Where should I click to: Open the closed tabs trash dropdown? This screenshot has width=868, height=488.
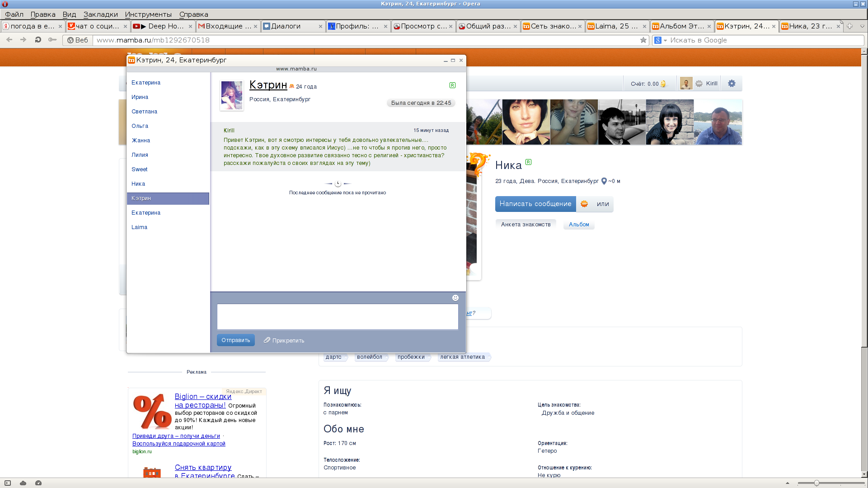pos(862,26)
